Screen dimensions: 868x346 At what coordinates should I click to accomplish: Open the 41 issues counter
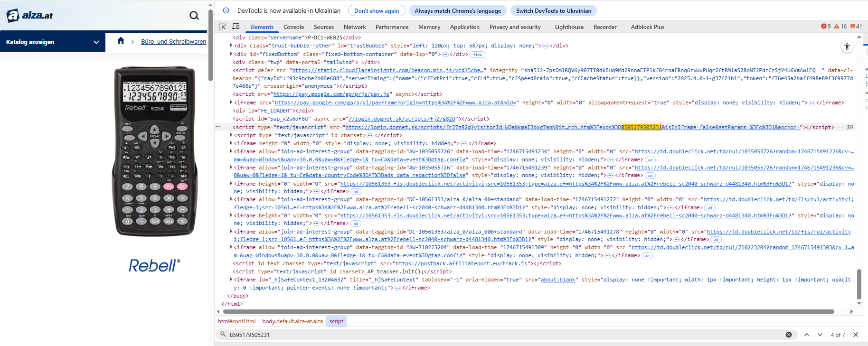856,27
